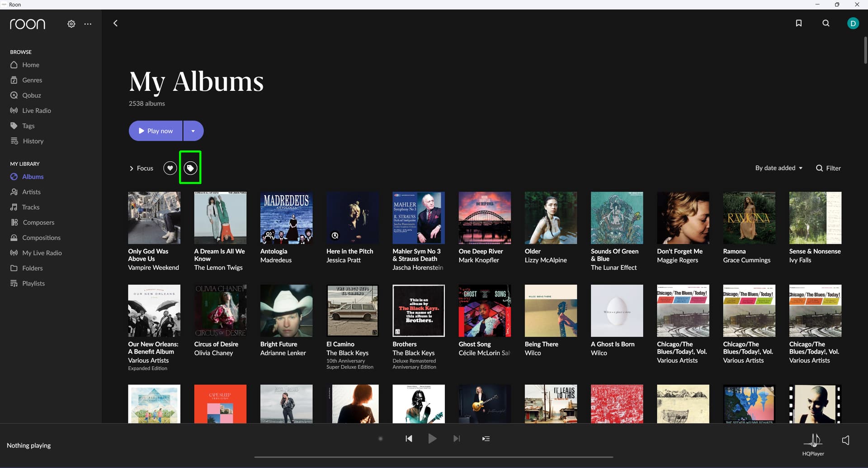Open Qobuz in sidebar
868x468 pixels.
(26, 95)
